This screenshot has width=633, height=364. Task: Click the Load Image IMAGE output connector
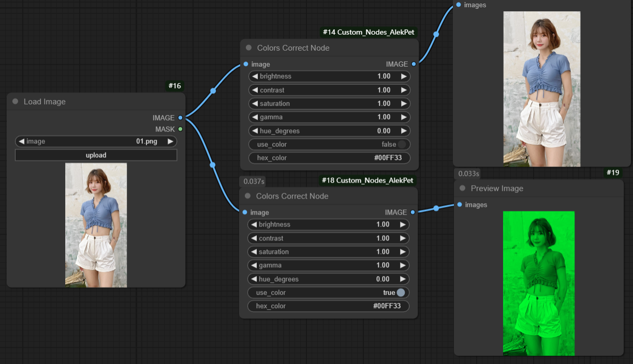coord(180,118)
